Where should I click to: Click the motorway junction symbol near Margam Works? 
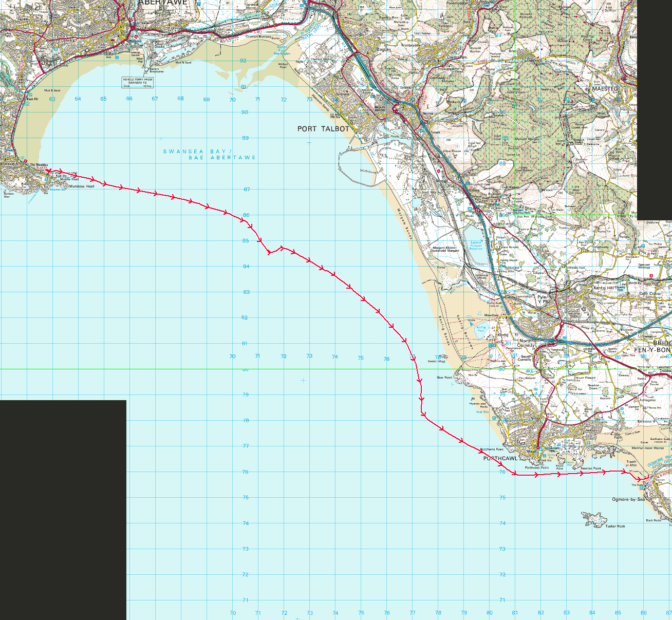click(477, 211)
